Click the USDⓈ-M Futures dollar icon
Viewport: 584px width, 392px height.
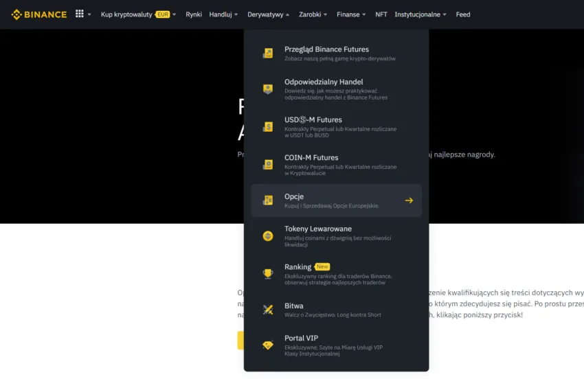click(x=268, y=127)
